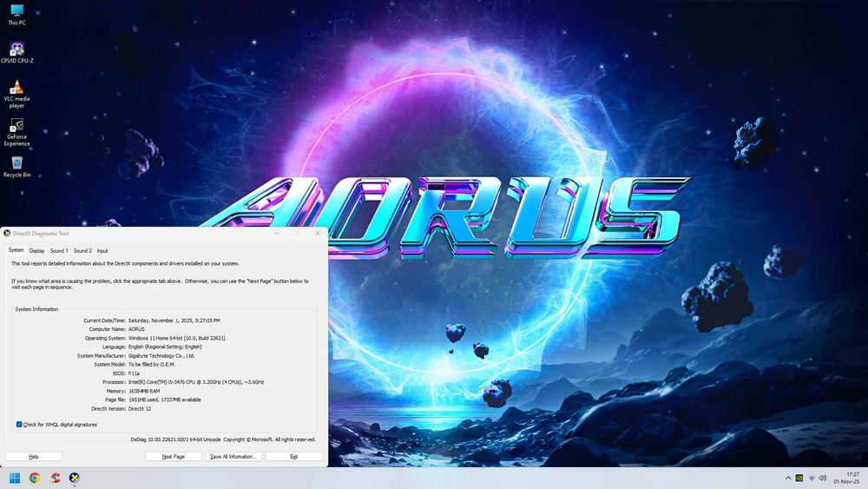The width and height of the screenshot is (868, 489).
Task: Select the VLC media player shortcut
Action: (x=16, y=94)
